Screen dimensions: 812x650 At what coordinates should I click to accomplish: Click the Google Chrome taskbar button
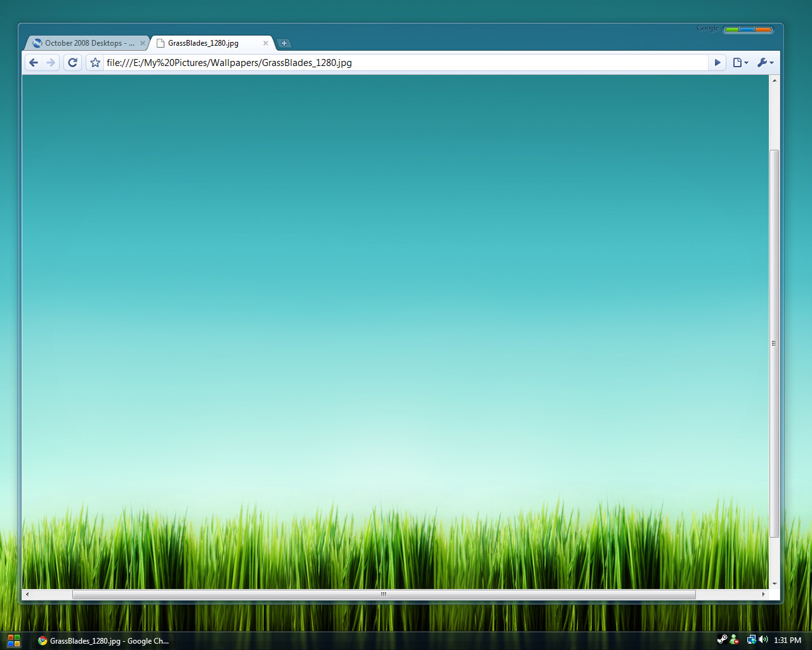coord(103,641)
